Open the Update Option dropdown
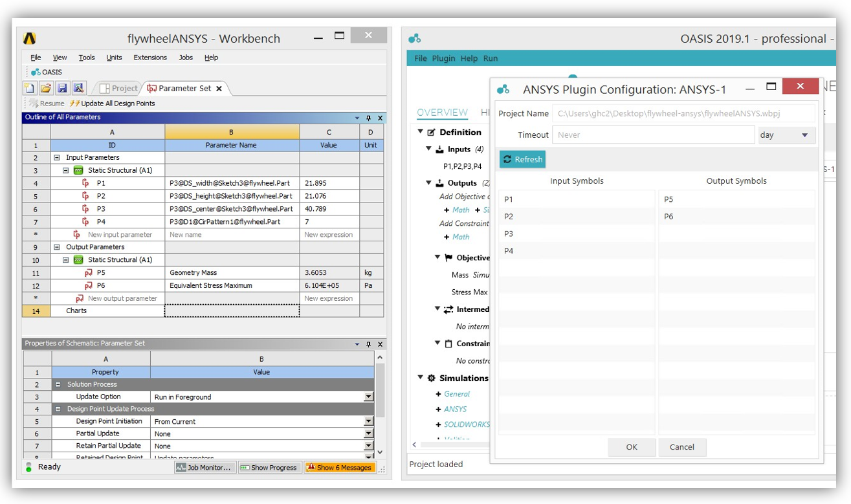 368,397
